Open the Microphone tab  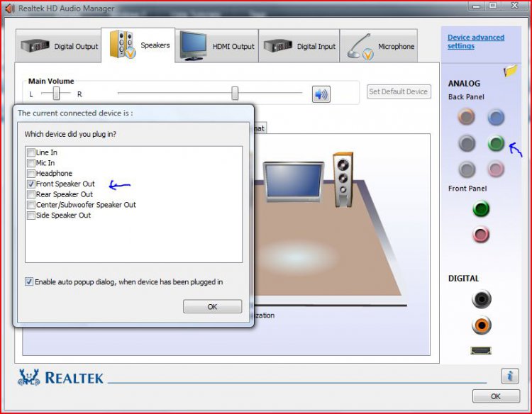(x=379, y=46)
